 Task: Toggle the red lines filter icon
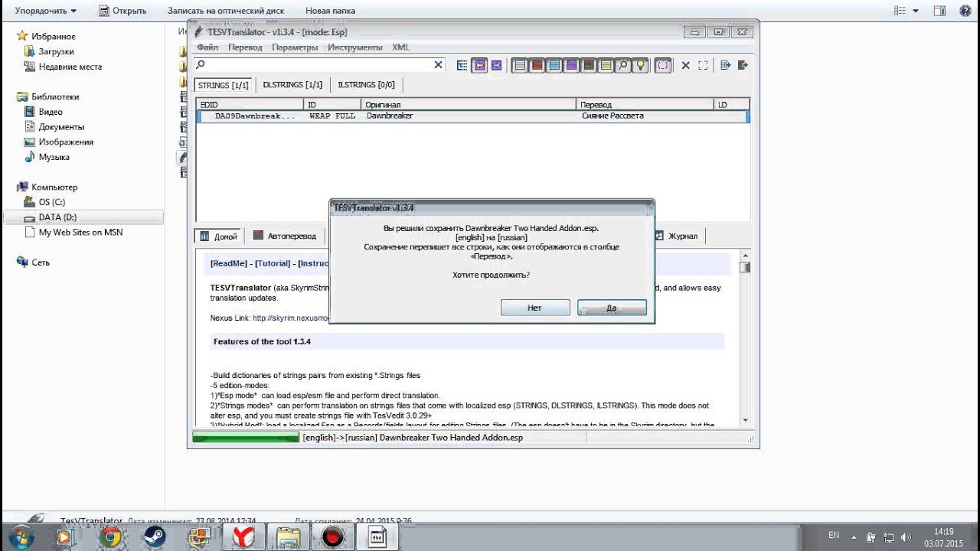[537, 66]
